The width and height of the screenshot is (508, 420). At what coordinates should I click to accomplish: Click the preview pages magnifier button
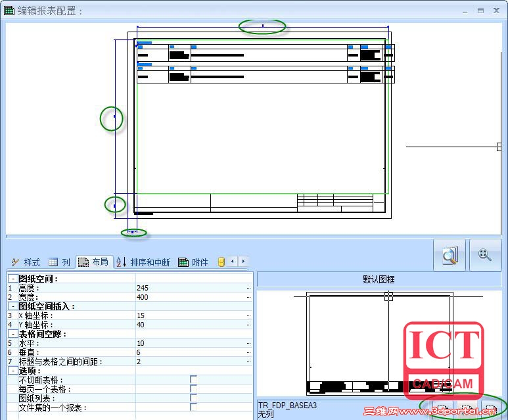(x=450, y=255)
